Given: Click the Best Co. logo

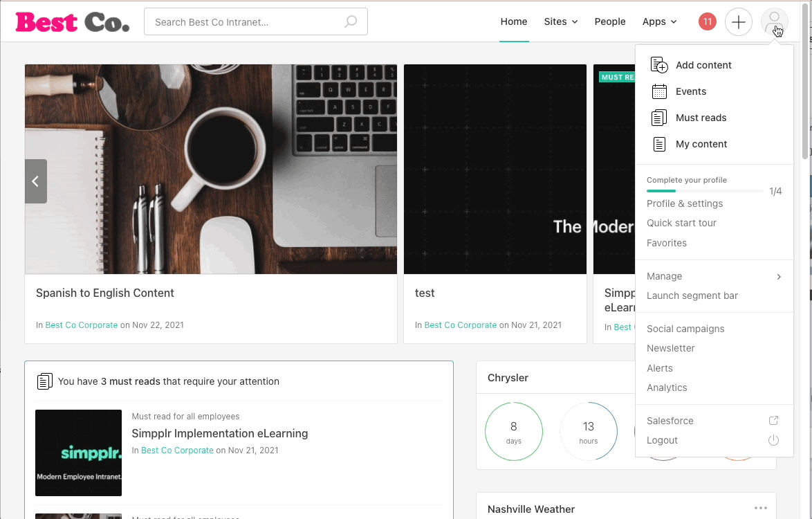Looking at the screenshot, I should click(73, 22).
